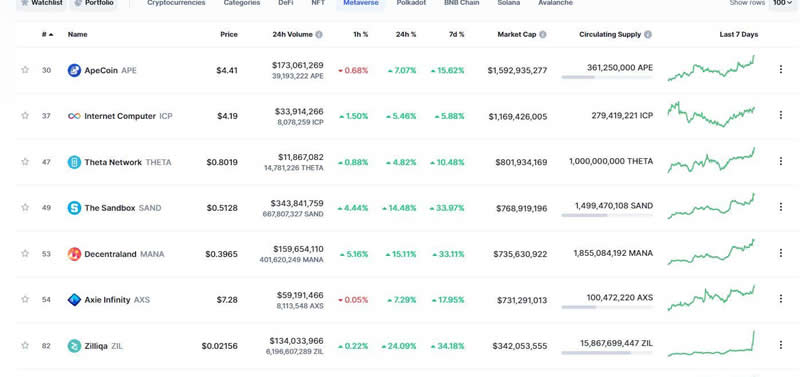This screenshot has height=377, width=800.
Task: Switch to the Polkadot tab
Action: [411, 3]
